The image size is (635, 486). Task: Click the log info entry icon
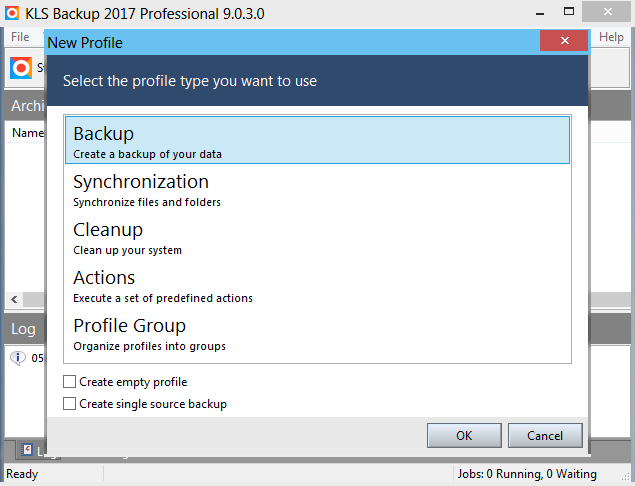(x=18, y=358)
